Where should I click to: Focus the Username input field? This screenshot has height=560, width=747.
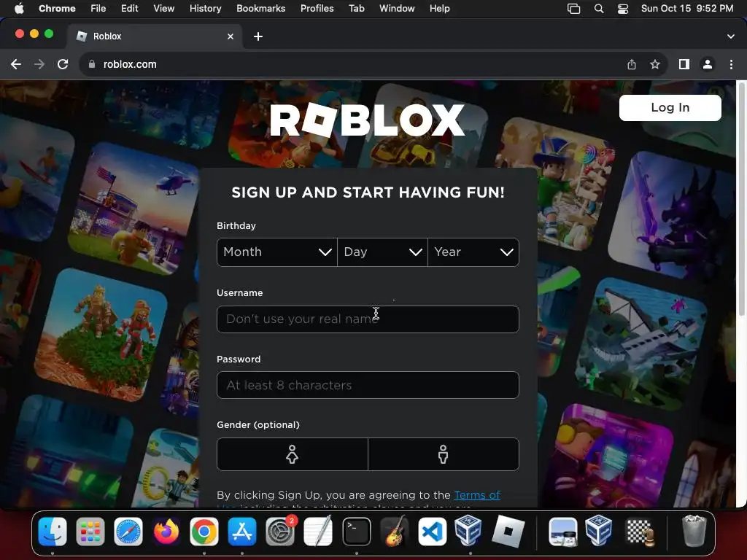(368, 319)
